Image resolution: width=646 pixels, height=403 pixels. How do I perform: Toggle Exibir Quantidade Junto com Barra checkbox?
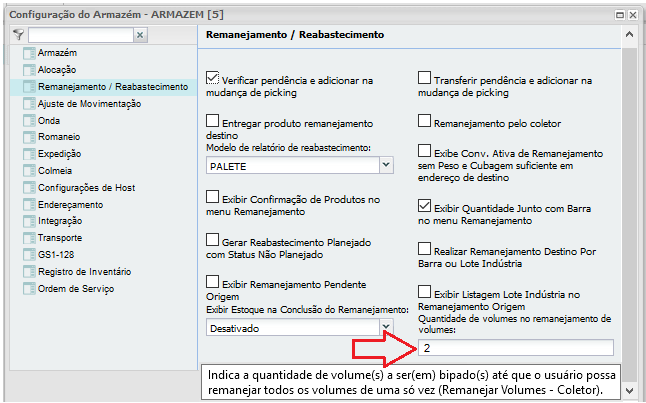point(425,206)
